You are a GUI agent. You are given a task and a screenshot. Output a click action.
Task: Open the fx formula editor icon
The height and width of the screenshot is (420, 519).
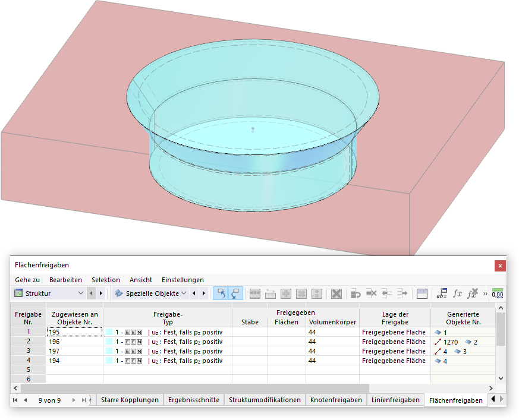pyautogui.click(x=457, y=293)
